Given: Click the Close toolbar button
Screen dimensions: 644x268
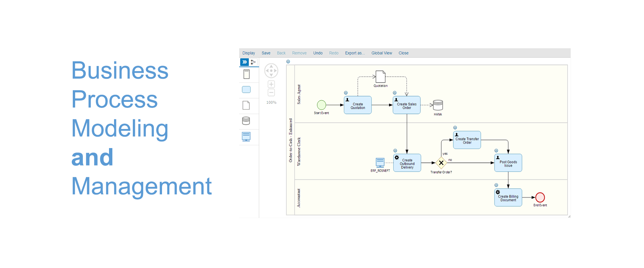Looking at the screenshot, I should click(404, 53).
